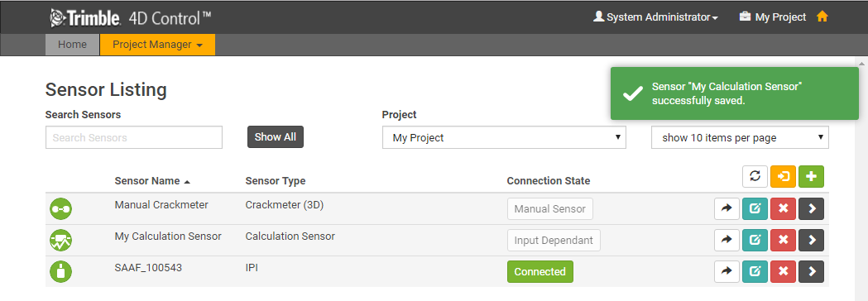Screen dimensions: 868x301
Task: Delete the Manual Crackmeter sensor
Action: (783, 208)
